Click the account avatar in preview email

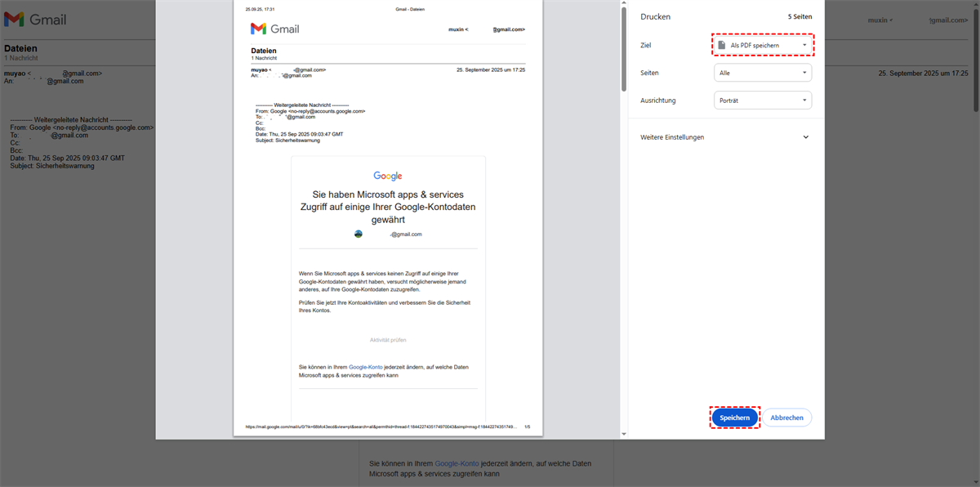pos(359,234)
